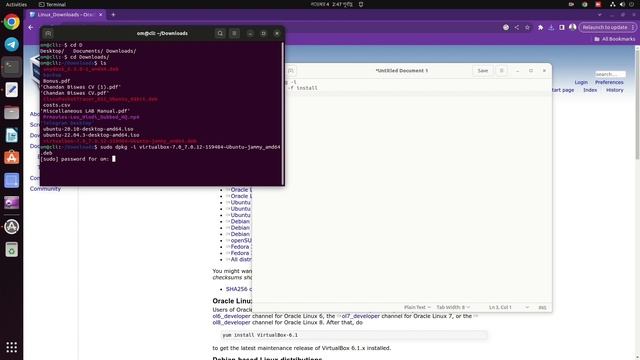This screenshot has width=640, height=360.
Task: Open Text Editor from the dock
Action: (11, 89)
